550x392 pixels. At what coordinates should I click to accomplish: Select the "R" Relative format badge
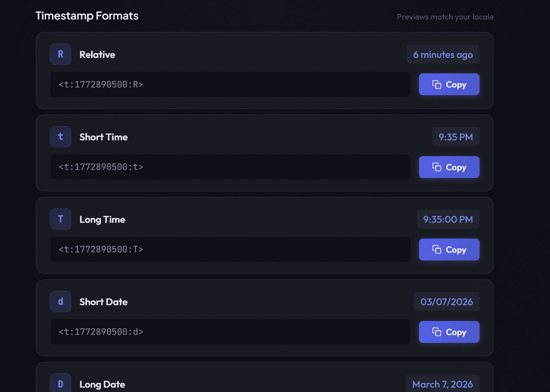(x=60, y=54)
